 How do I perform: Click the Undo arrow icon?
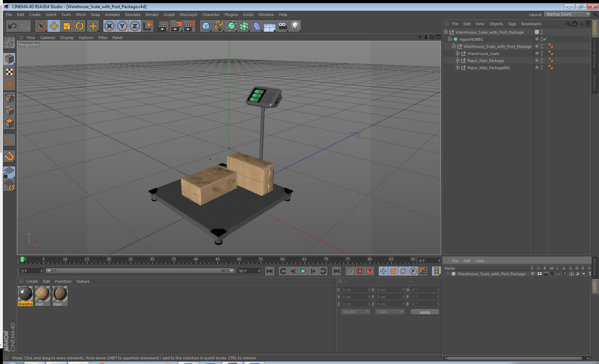(12, 26)
